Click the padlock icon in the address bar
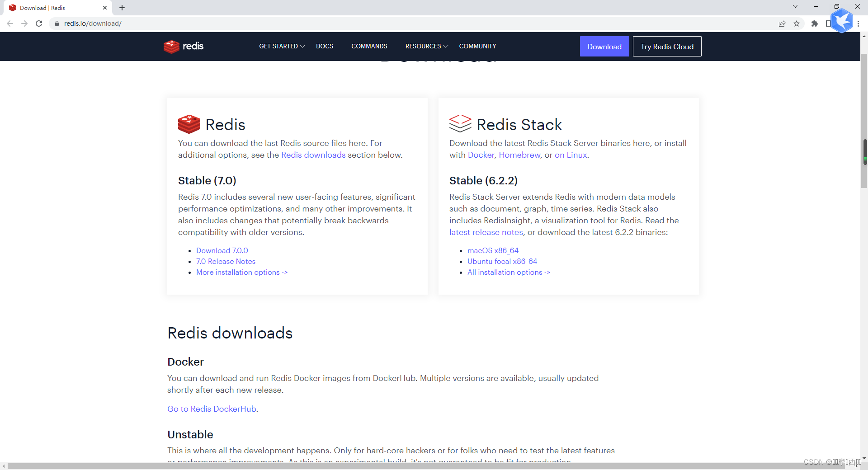The height and width of the screenshot is (470, 868). 57,23
